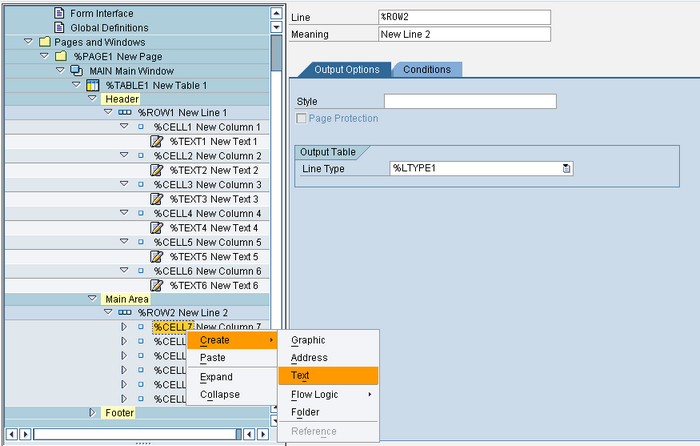The height and width of the screenshot is (446, 700).
Task: Collapse the %TABLE1 New Table 1 node
Action: tap(76, 84)
